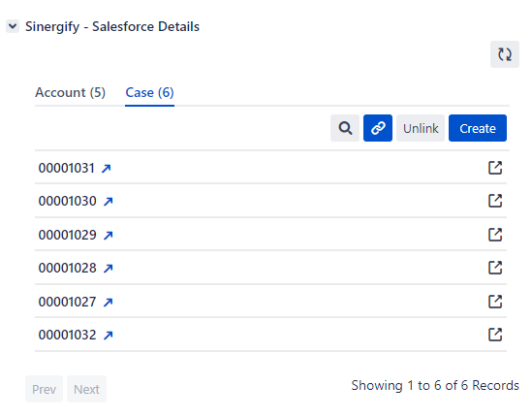
Task: Open case 00001027 external popup icon
Action: pos(495,302)
